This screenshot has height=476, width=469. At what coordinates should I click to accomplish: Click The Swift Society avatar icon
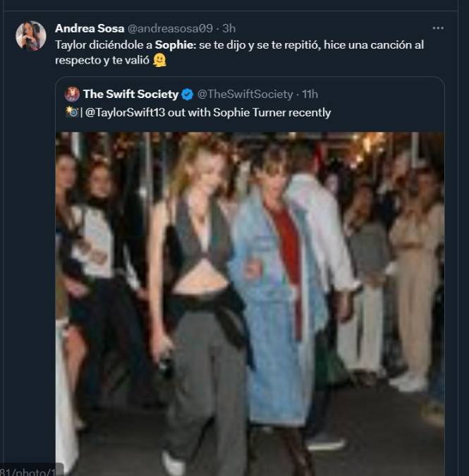pyautogui.click(x=72, y=94)
